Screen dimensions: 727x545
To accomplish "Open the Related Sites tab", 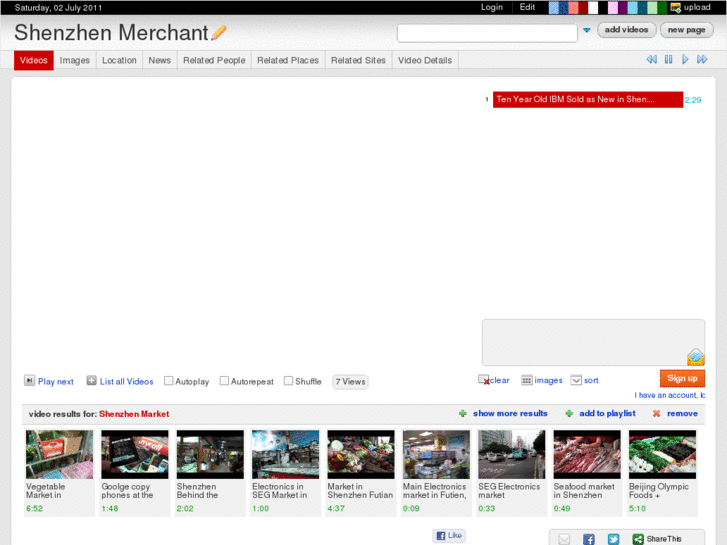I will click(358, 60).
